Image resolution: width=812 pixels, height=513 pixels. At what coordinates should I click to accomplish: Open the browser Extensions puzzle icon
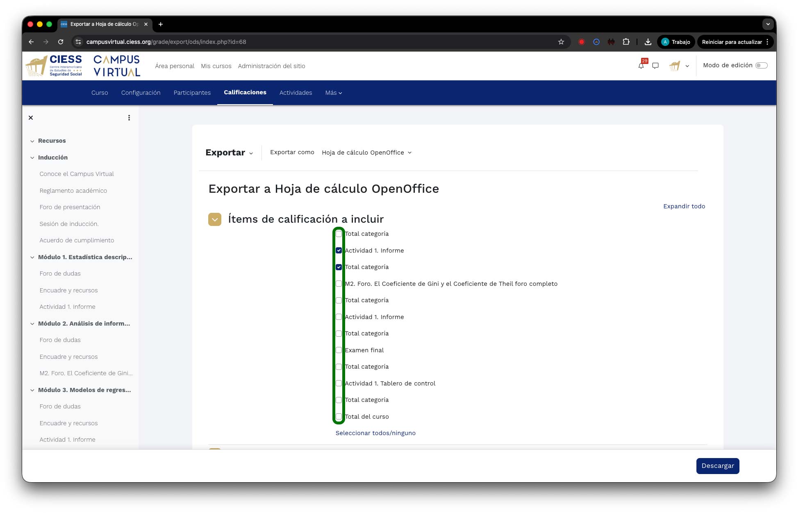[626, 42]
